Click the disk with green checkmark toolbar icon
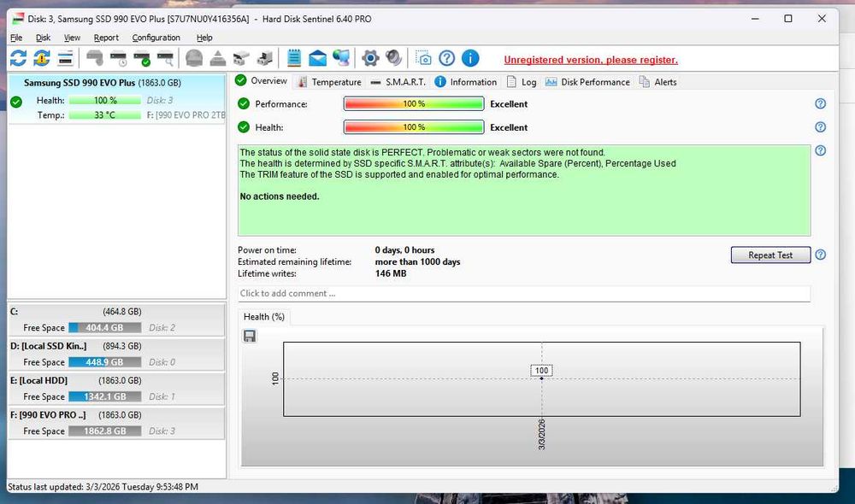The height and width of the screenshot is (504, 855). [142, 58]
